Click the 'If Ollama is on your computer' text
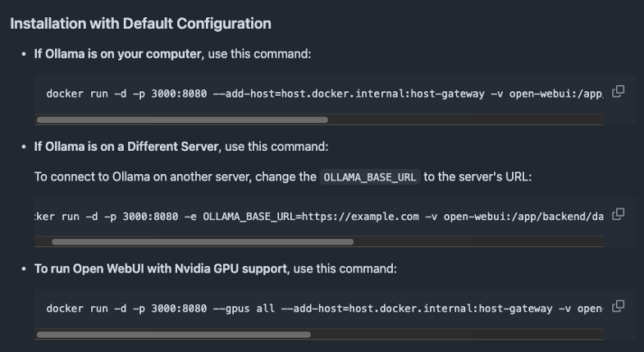Image resolution: width=644 pixels, height=352 pixels. click(x=117, y=54)
